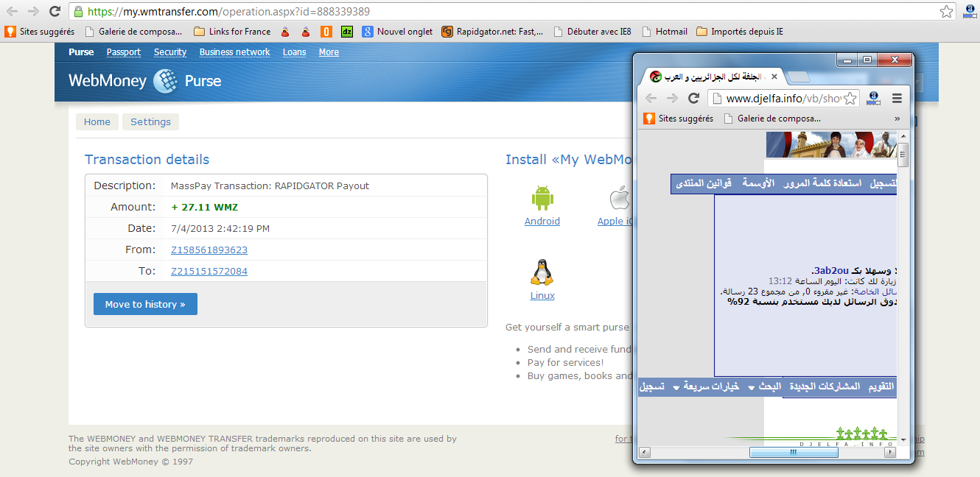Viewport: 980px width, 477px height.
Task: Open the orange 0 bookmark icon
Action: (326, 32)
